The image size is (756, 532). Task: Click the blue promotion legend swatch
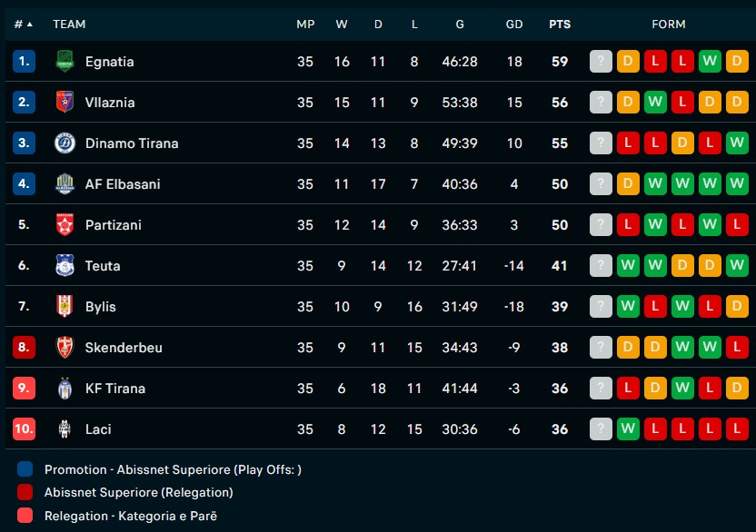tap(25, 469)
